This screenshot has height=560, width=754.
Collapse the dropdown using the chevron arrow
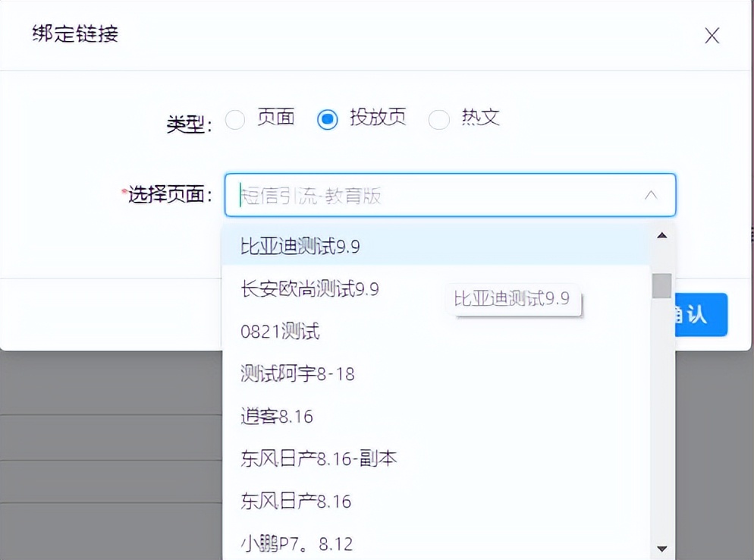pyautogui.click(x=651, y=195)
